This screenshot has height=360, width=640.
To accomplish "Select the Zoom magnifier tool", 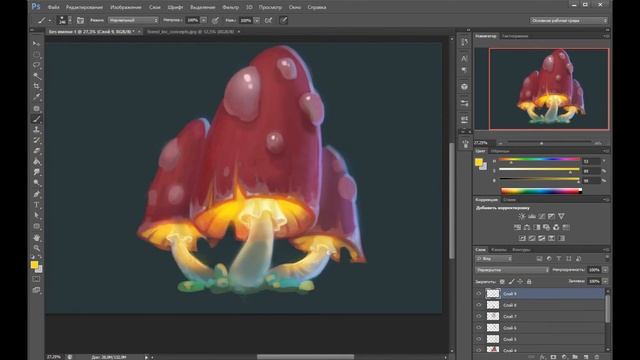I will (x=36, y=248).
